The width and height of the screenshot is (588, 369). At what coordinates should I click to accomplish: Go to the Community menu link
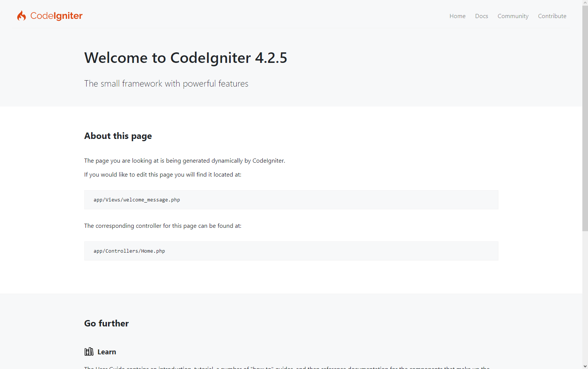[513, 16]
